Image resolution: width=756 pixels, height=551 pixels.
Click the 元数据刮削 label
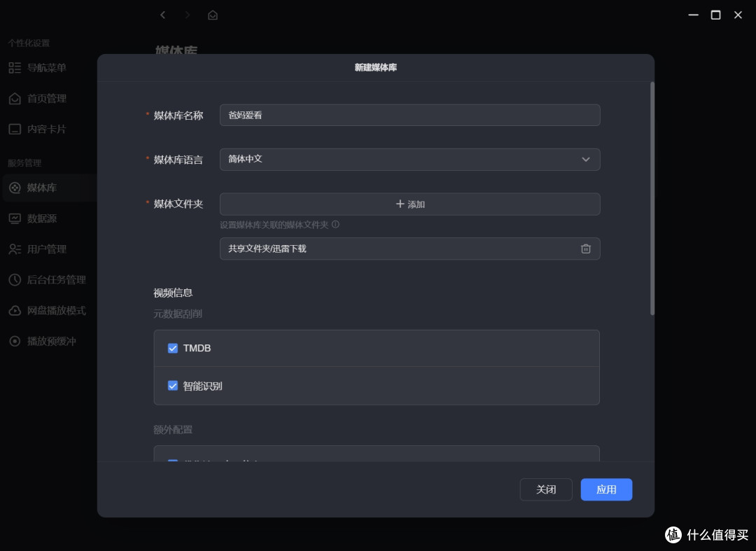(x=177, y=314)
